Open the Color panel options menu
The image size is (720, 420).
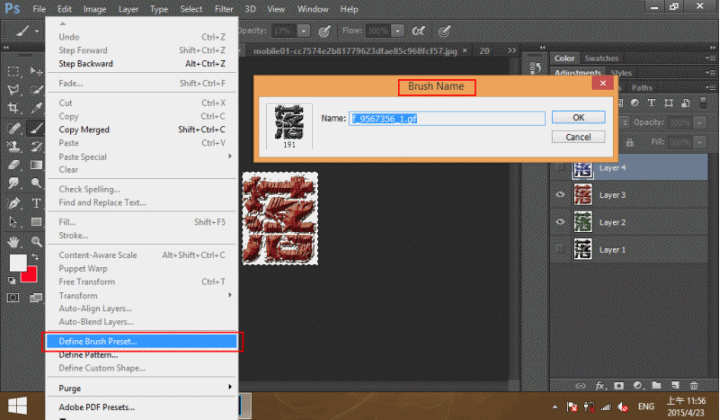[x=710, y=58]
